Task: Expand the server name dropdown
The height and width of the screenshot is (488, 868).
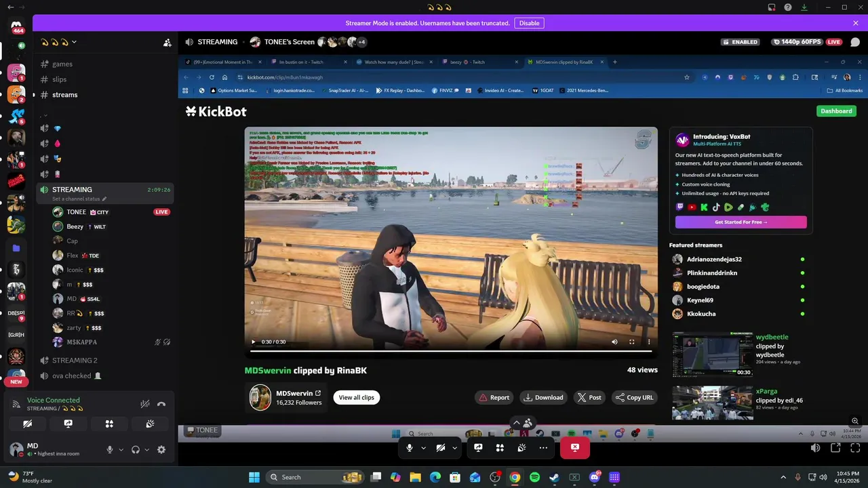Action: [x=58, y=42]
